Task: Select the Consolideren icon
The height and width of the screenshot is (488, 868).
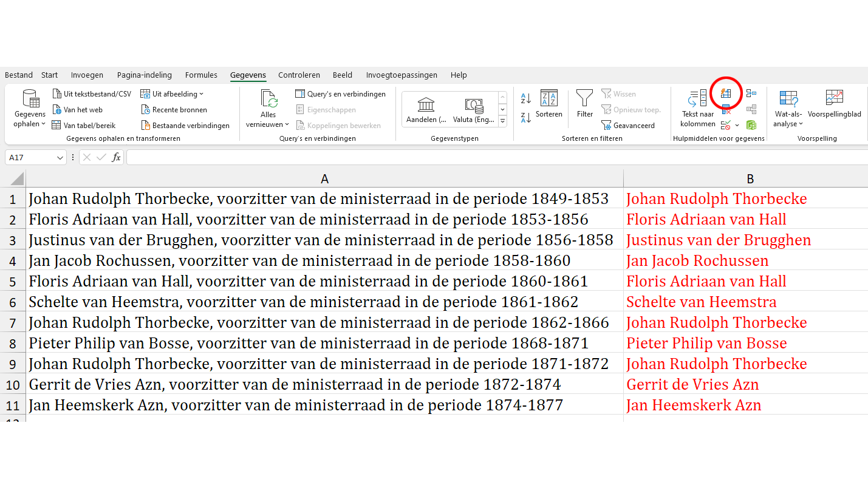Action: point(751,92)
